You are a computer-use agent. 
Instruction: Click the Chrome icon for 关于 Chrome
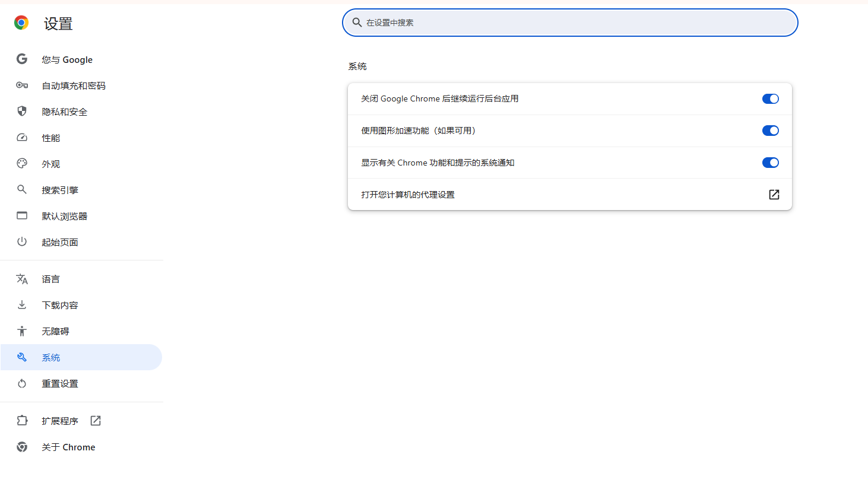(x=22, y=447)
